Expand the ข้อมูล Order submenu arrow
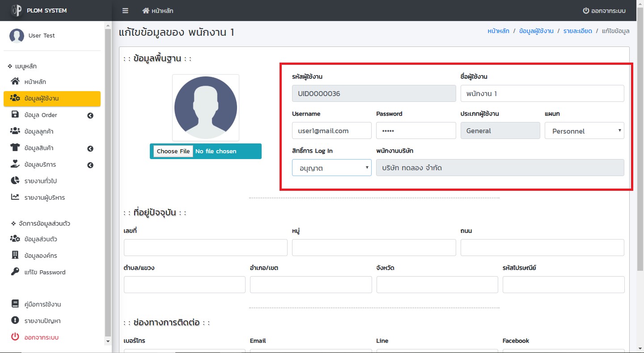Image resolution: width=644 pixels, height=353 pixels. point(90,115)
